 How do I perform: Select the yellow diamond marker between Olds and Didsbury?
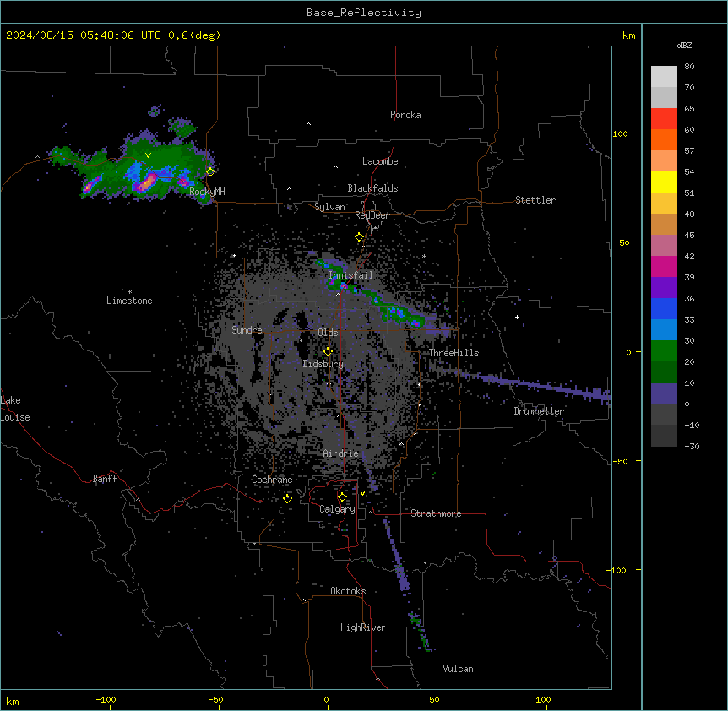pyautogui.click(x=329, y=352)
